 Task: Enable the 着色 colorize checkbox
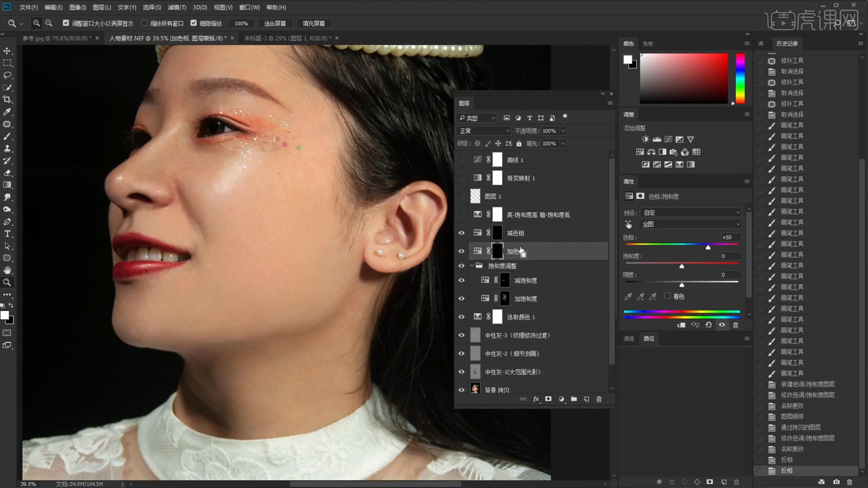click(x=667, y=296)
